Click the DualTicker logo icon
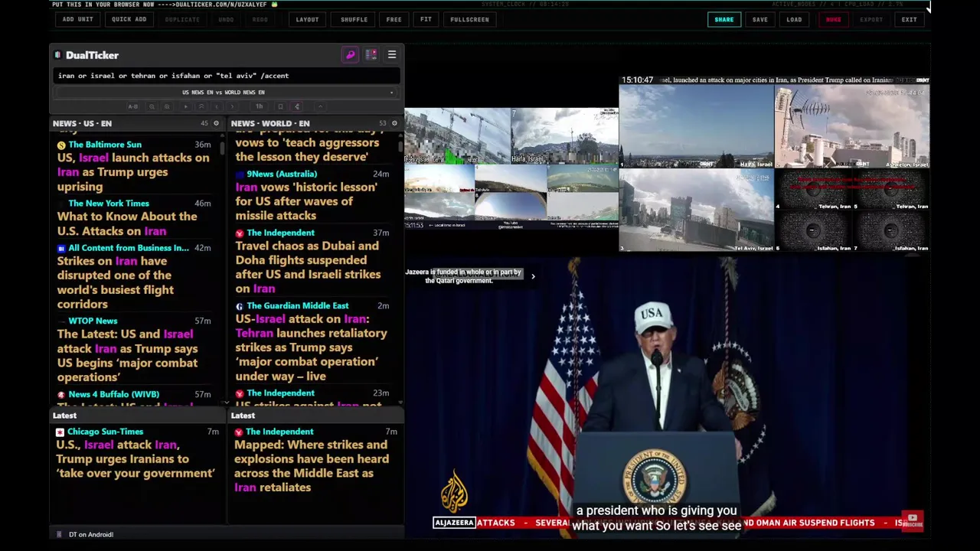The image size is (980, 551). tap(57, 55)
